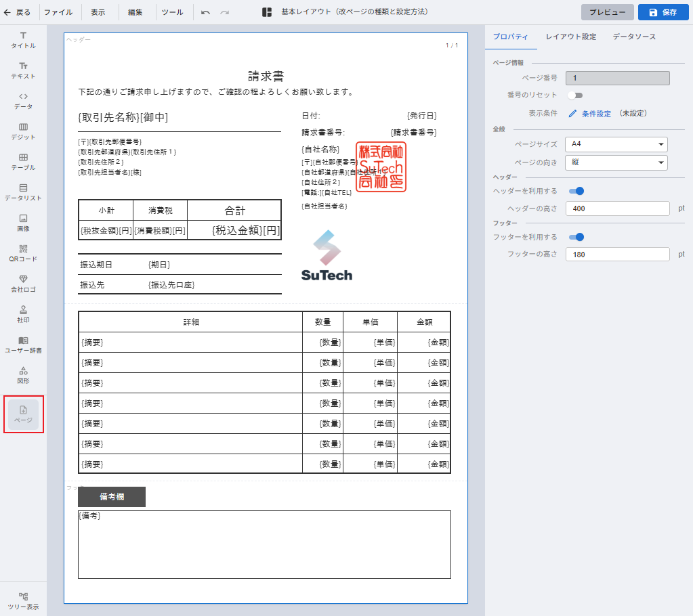
Task: Expand the ページの向き dropdown
Action: pyautogui.click(x=616, y=162)
